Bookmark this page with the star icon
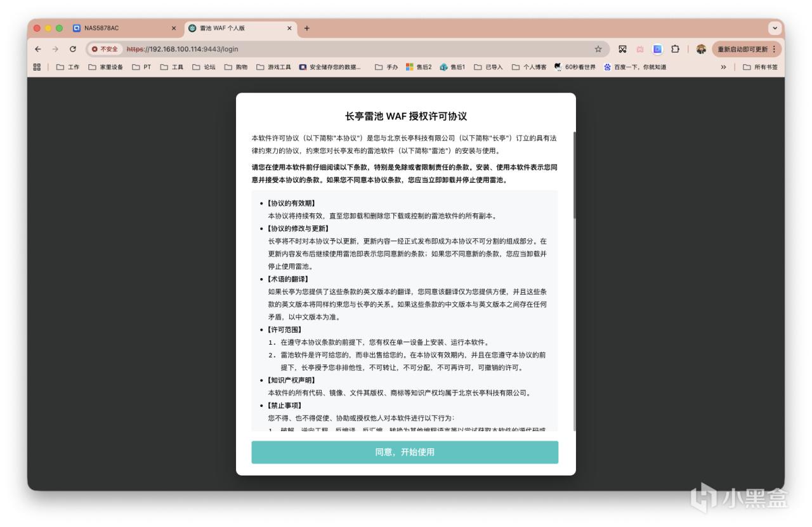 point(598,49)
